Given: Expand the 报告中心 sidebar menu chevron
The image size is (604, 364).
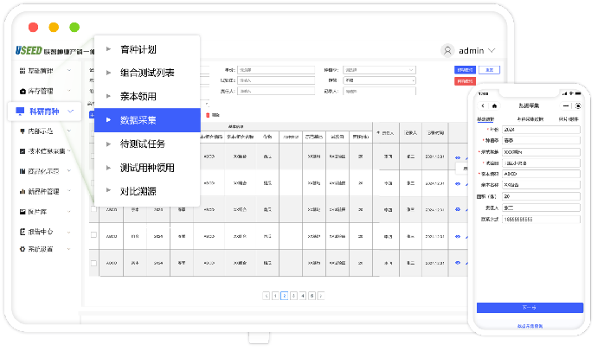Looking at the screenshot, I should tap(69, 232).
